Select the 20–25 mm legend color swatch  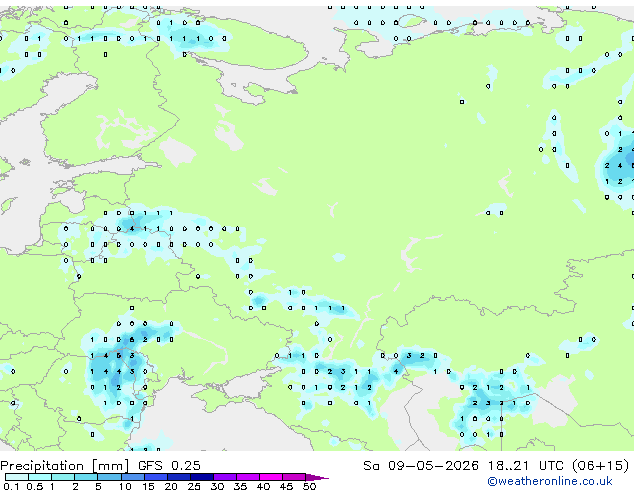(179, 477)
